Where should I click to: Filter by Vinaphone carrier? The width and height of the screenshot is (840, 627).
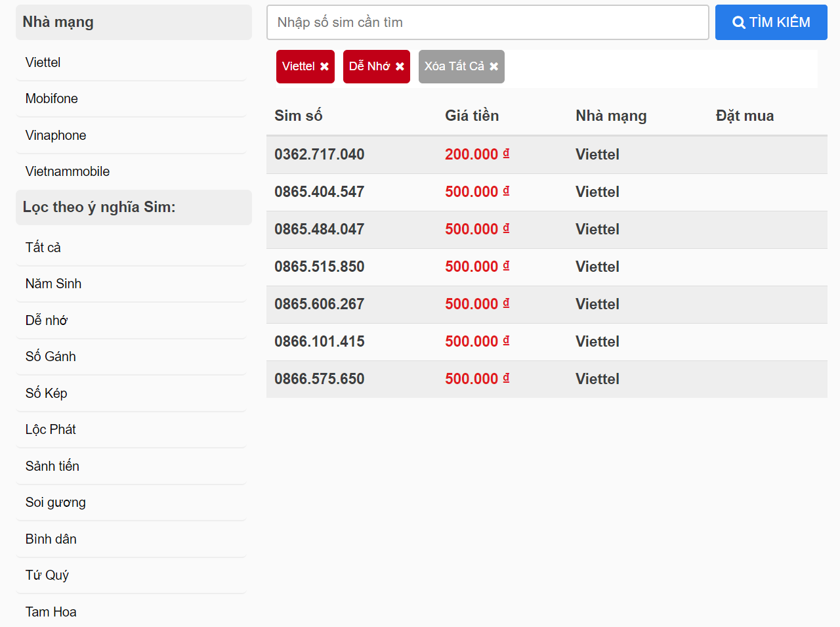pos(56,135)
